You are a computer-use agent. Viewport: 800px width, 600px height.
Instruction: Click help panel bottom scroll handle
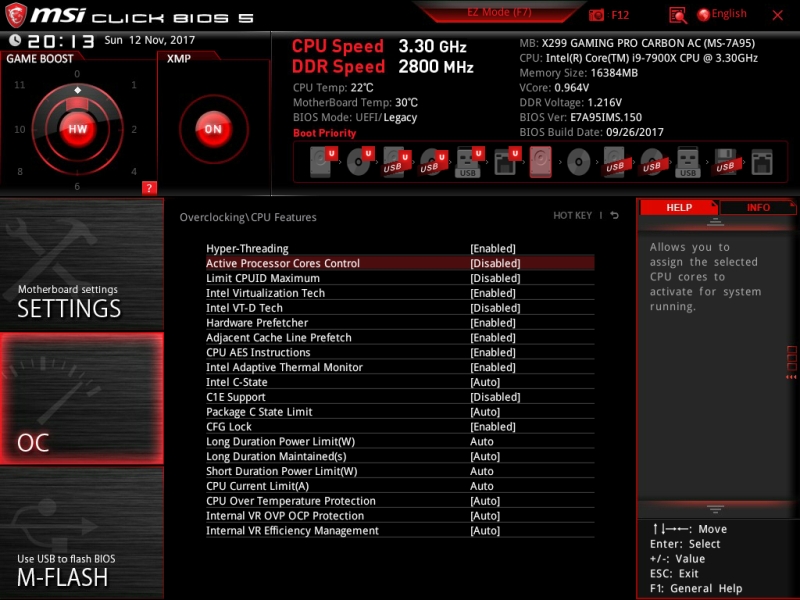pos(715,509)
